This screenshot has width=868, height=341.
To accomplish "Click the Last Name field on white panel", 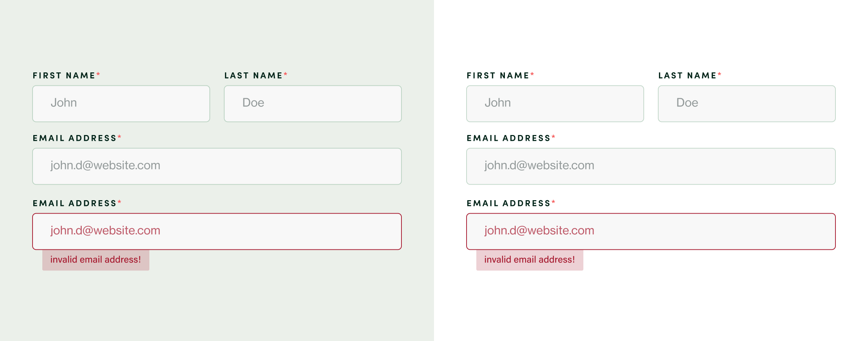I will pos(747,104).
